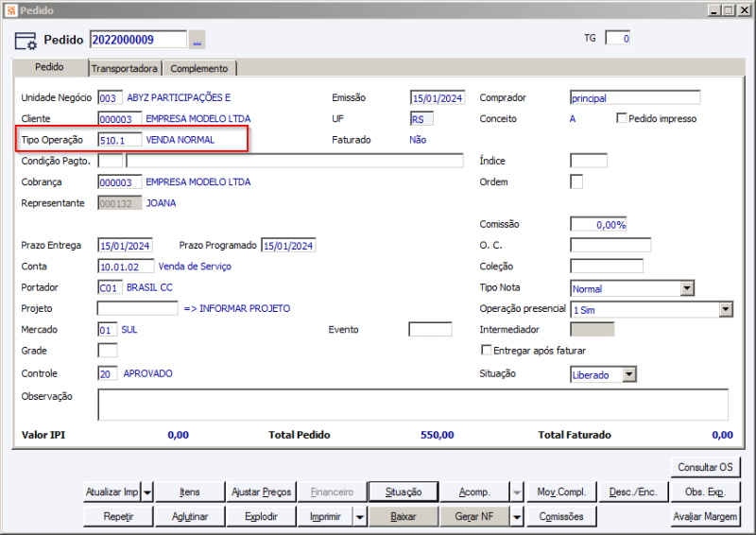Click the Aglutinar button

pyautogui.click(x=190, y=517)
